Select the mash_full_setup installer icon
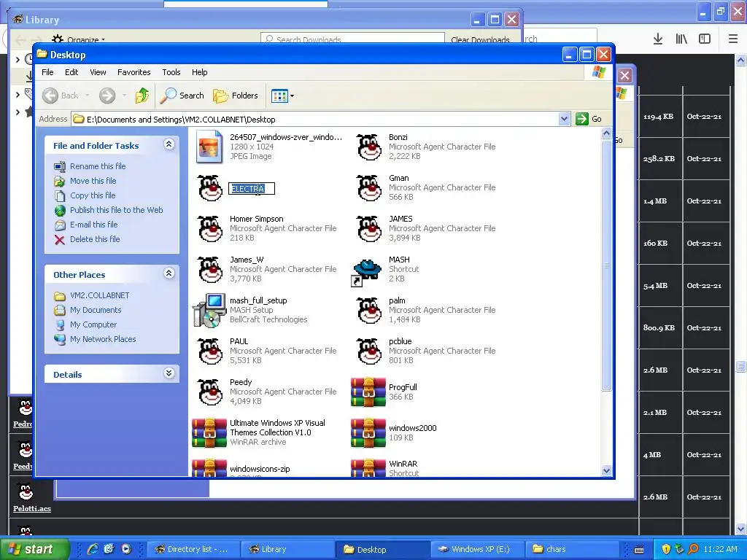 209,311
